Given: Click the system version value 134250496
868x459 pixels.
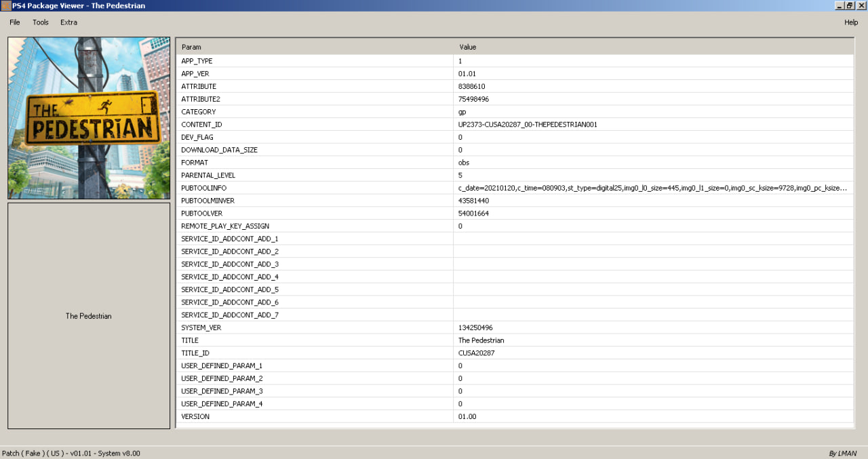Looking at the screenshot, I should pos(475,327).
